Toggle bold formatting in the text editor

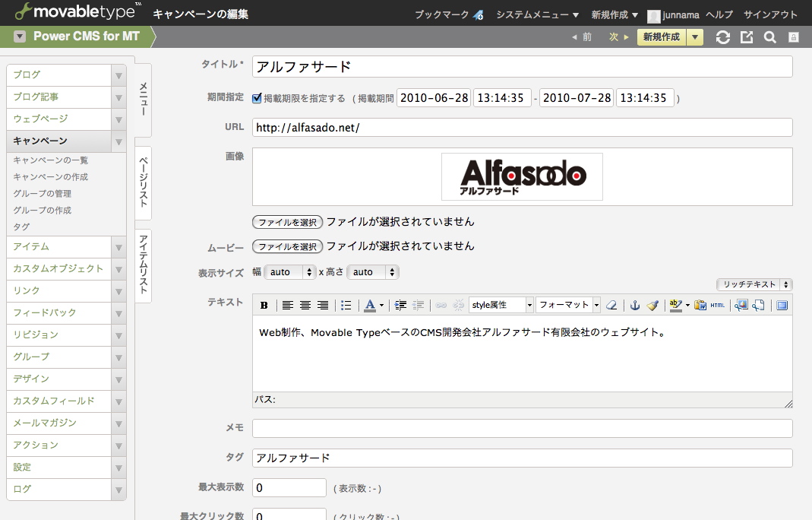tap(264, 306)
